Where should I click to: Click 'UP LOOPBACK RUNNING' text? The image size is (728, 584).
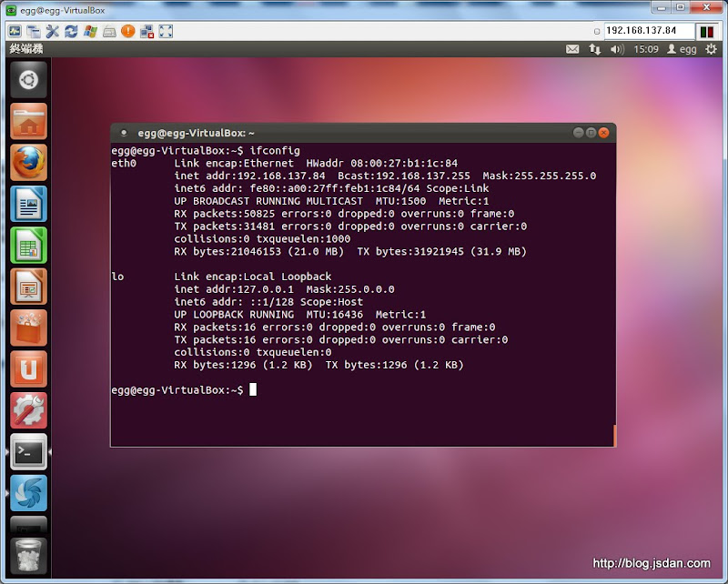234,314
